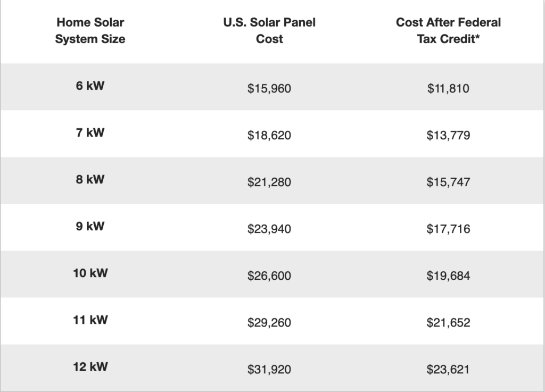Select the 6 kW row label
This screenshot has height=392, width=545.
[x=90, y=86]
